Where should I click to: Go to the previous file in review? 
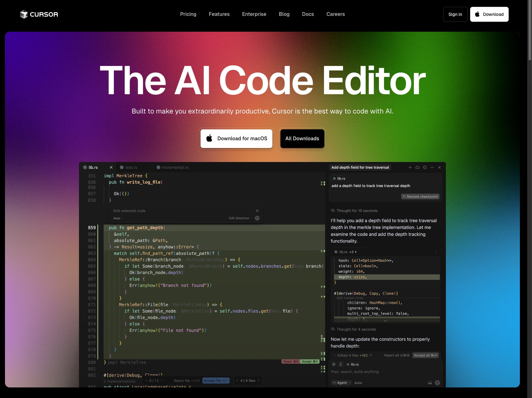[237, 381]
